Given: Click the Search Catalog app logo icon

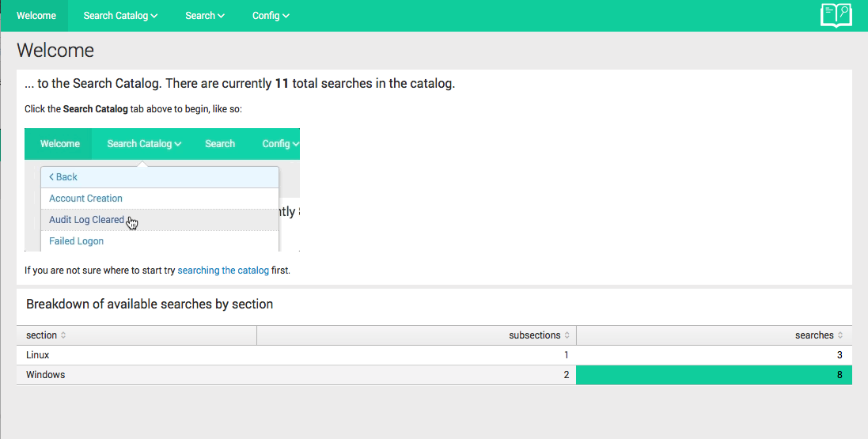Looking at the screenshot, I should click(x=836, y=15).
